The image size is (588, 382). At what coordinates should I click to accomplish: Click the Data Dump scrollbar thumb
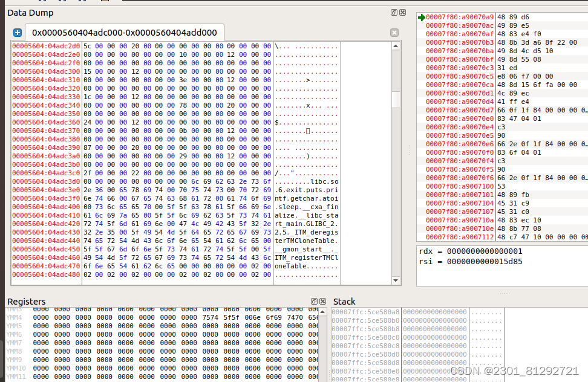[396, 100]
